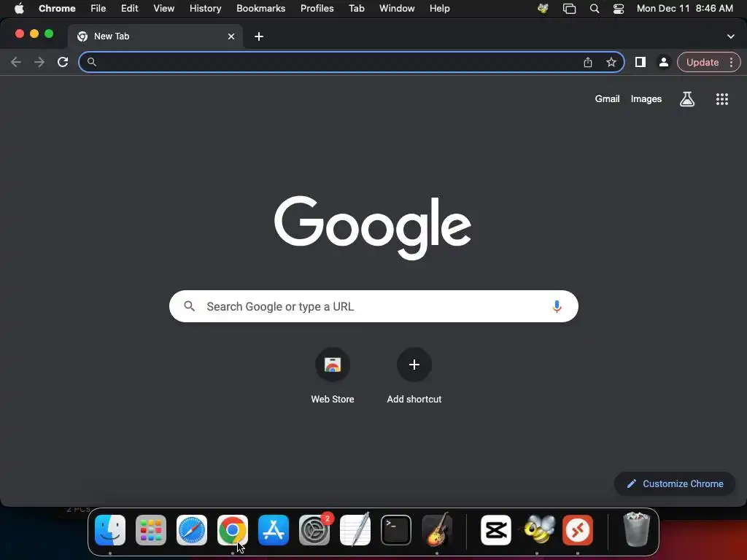
Task: Close the New Tab tab
Action: [231, 36]
